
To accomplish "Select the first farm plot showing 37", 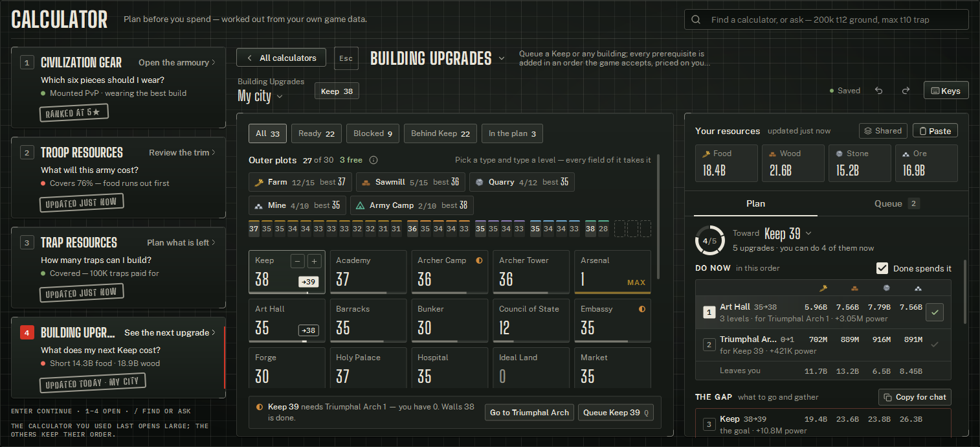I will [x=254, y=229].
